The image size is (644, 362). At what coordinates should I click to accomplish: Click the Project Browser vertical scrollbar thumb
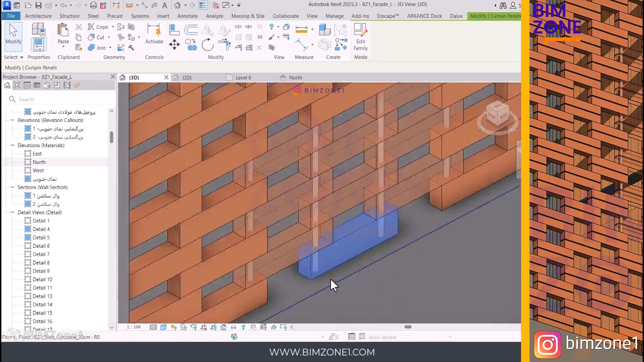pyautogui.click(x=112, y=137)
